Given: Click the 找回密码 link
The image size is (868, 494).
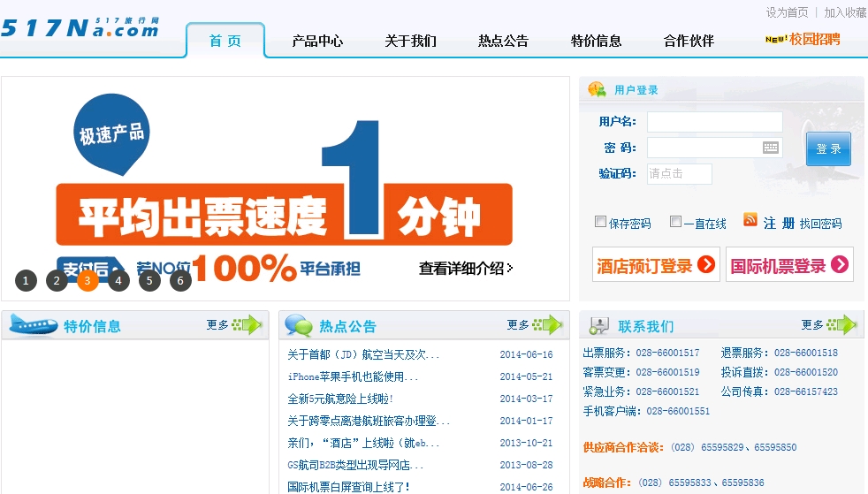Looking at the screenshot, I should tap(820, 224).
